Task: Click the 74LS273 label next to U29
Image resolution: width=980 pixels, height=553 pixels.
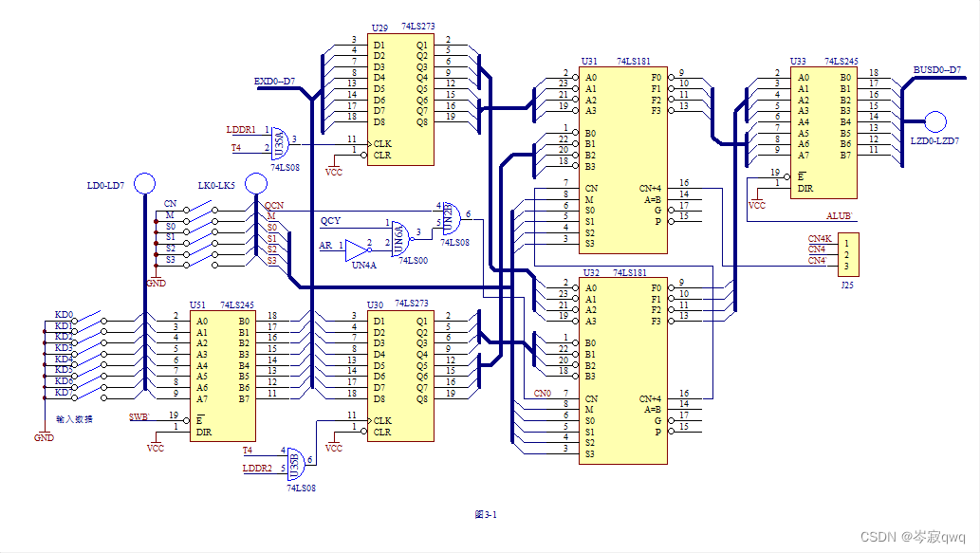Action: (418, 27)
